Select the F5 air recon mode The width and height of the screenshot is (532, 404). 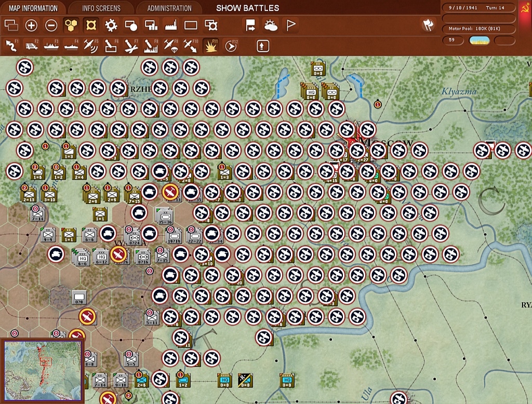[91, 46]
